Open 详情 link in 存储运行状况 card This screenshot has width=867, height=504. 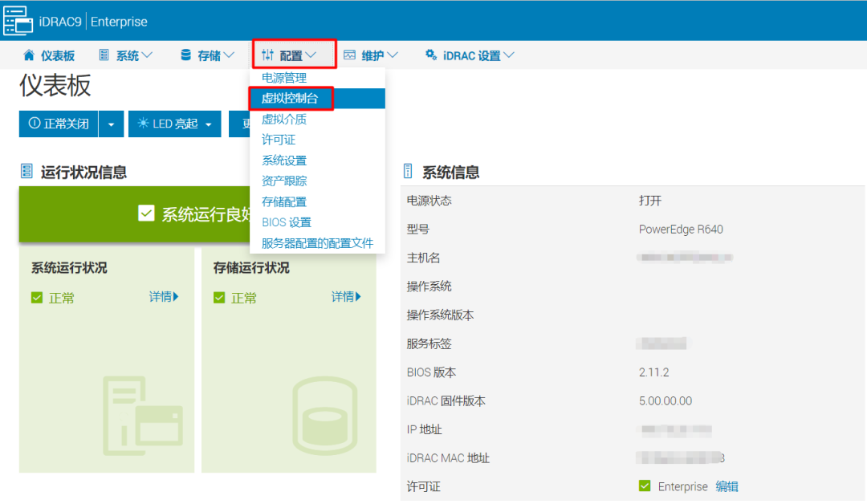point(346,297)
